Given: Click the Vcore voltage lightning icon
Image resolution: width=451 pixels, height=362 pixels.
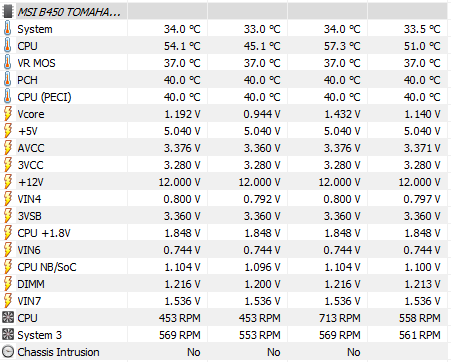Looking at the screenshot, I should pos(8,114).
